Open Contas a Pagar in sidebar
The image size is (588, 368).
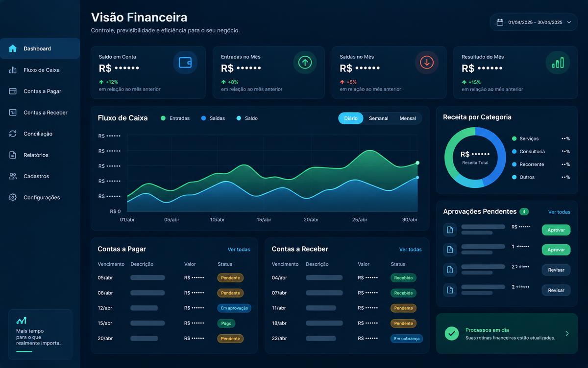40,91
